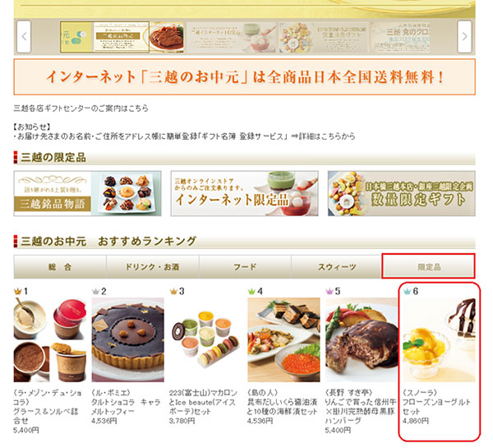Select the ドリンク・お酒 ranking tab
This screenshot has height=448, width=493.
click(x=153, y=267)
